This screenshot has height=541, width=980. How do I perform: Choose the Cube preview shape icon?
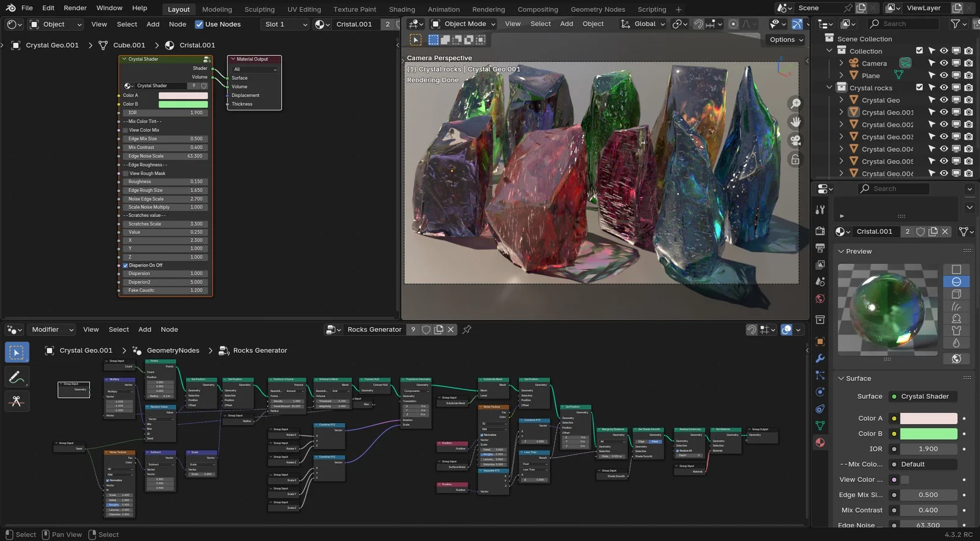coord(956,294)
